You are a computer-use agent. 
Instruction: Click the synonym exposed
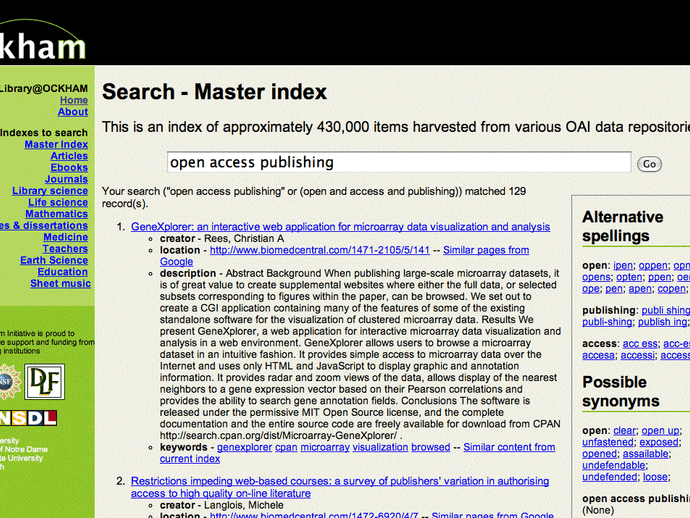click(659, 442)
